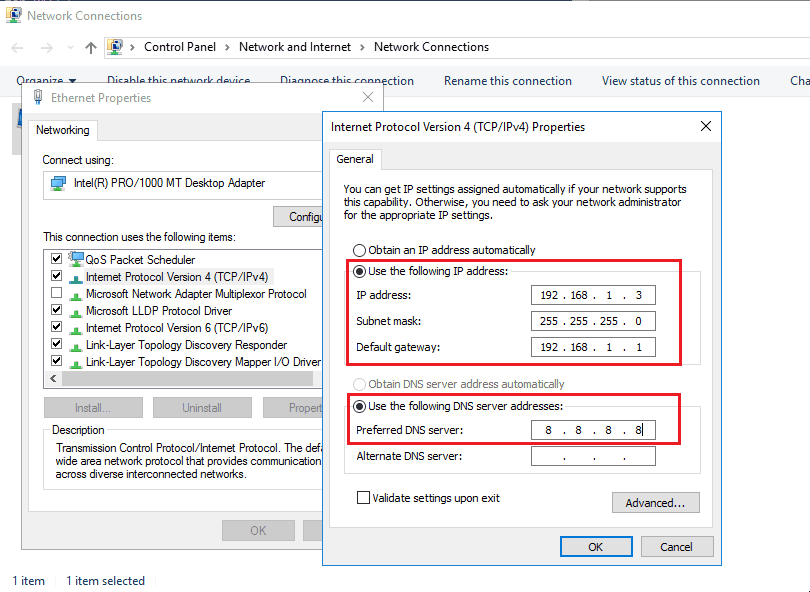This screenshot has width=810, height=592.
Task: Click Cancel in IPv4 Properties dialog
Action: (x=676, y=547)
